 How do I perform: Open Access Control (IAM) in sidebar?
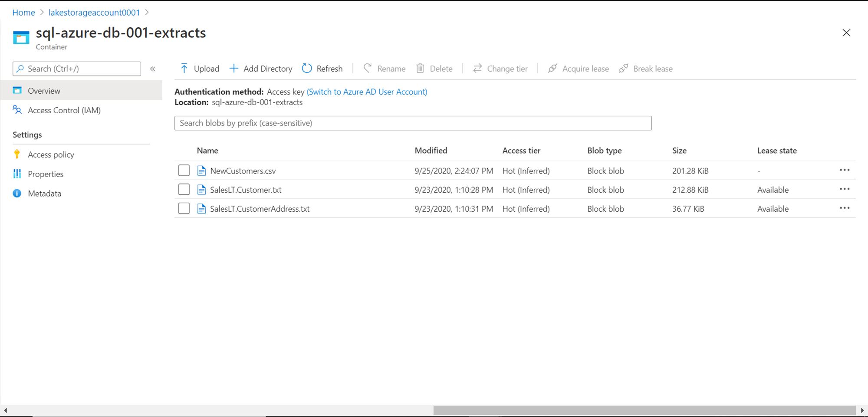coord(64,110)
